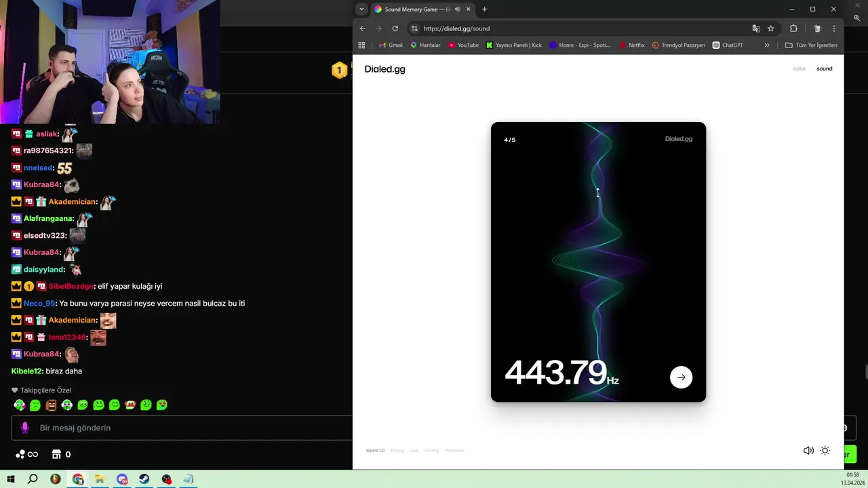Mute the Sound Memory Game tab audio
The height and width of the screenshot is (488, 868).
[x=457, y=9]
